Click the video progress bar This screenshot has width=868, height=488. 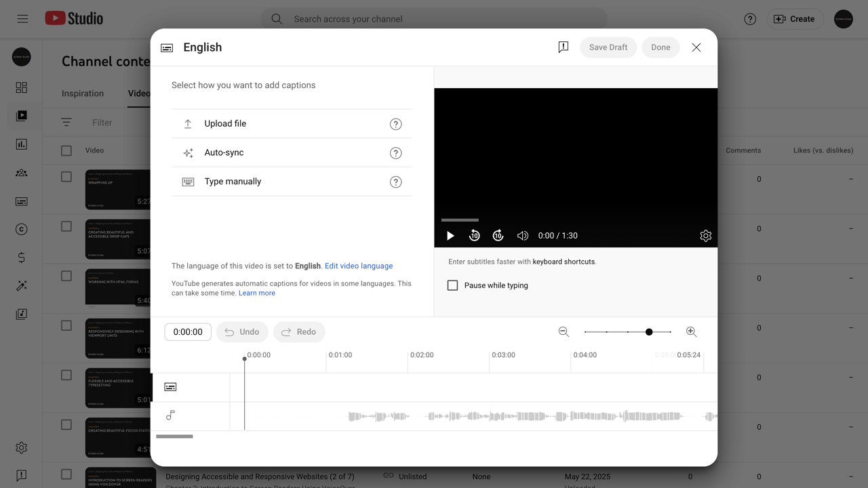pos(460,220)
